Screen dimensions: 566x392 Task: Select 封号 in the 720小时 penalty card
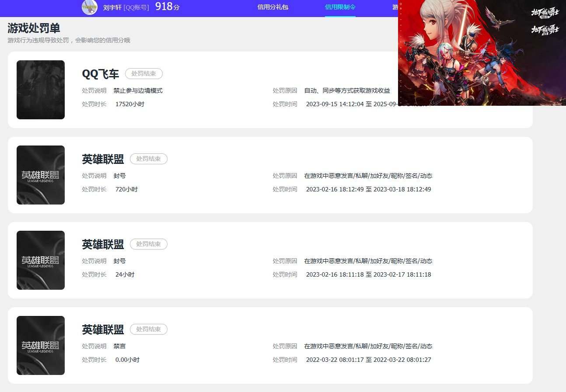(119, 176)
